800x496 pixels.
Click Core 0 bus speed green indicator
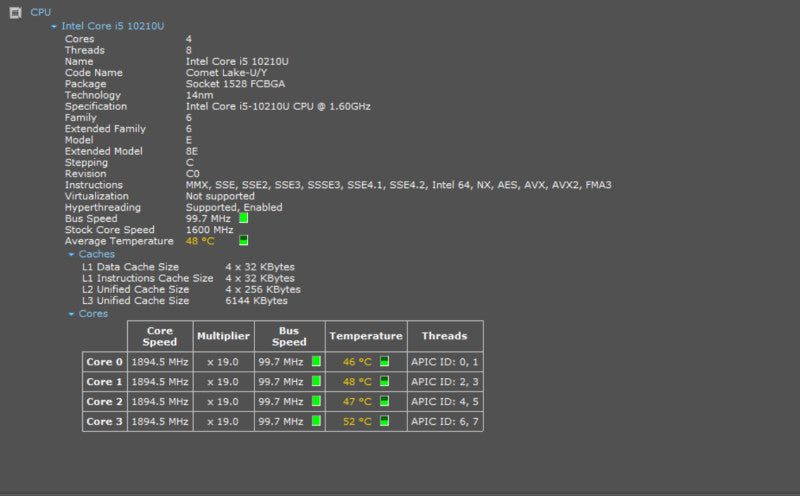(316, 361)
